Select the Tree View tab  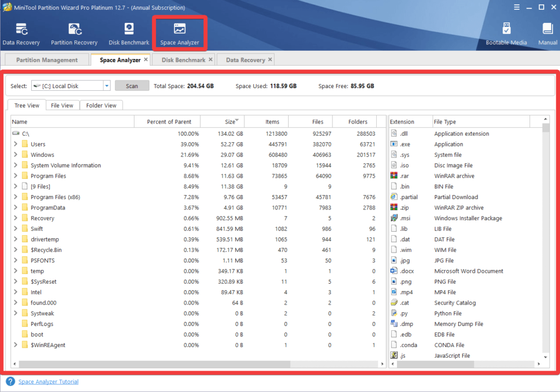pyautogui.click(x=27, y=106)
